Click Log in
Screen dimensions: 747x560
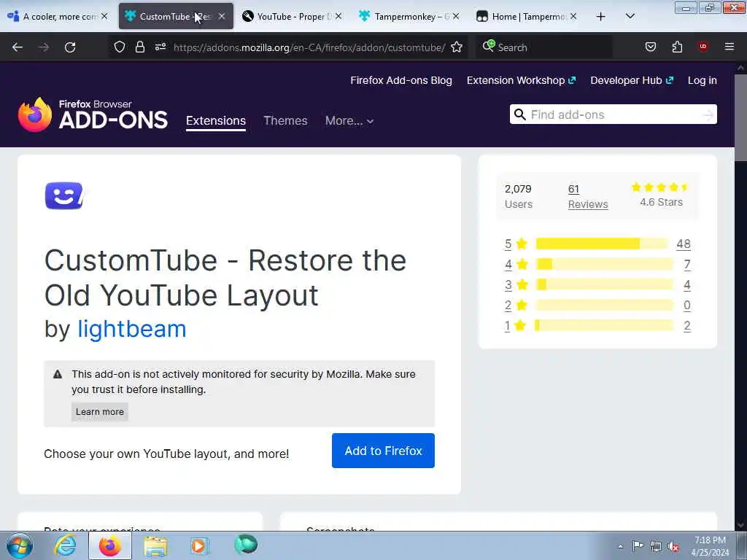(703, 80)
